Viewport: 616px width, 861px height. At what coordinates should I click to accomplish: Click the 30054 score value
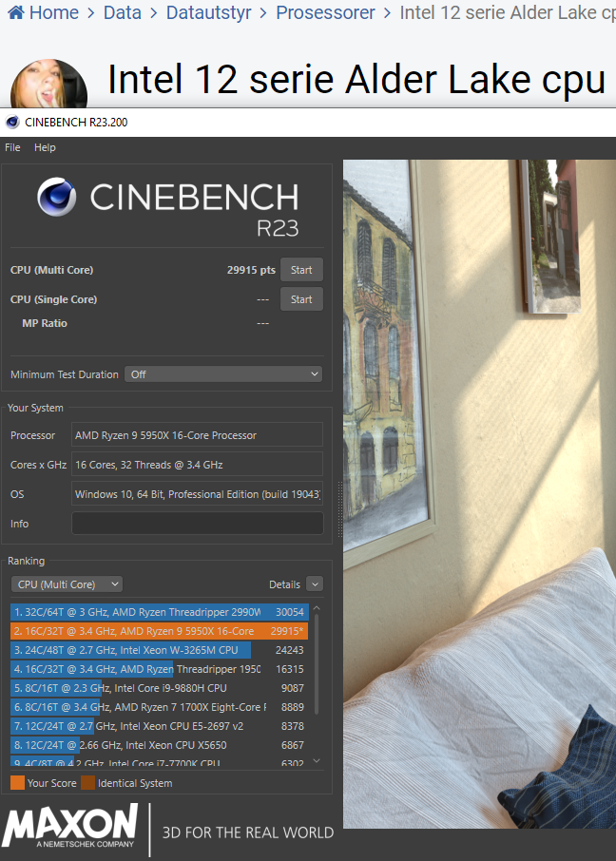click(x=290, y=612)
